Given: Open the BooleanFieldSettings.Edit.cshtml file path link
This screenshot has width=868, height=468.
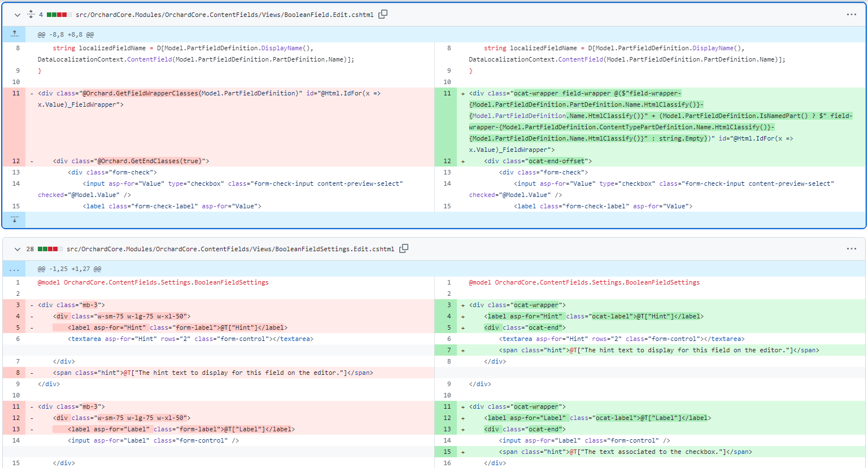Looking at the screenshot, I should point(230,249).
